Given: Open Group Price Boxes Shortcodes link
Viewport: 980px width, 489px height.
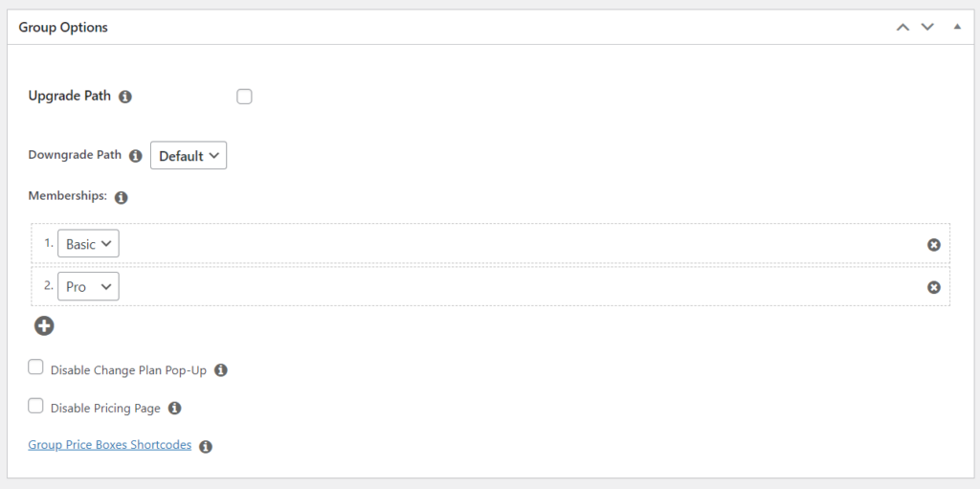Looking at the screenshot, I should [110, 445].
